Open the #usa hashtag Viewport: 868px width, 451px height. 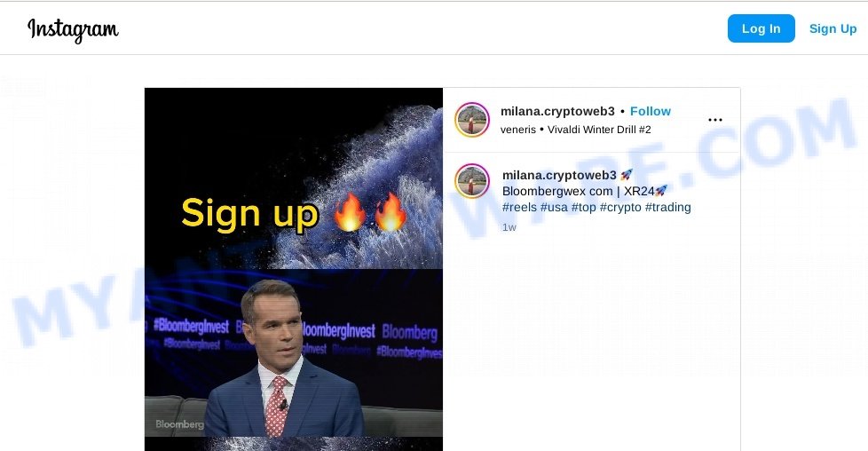554,207
